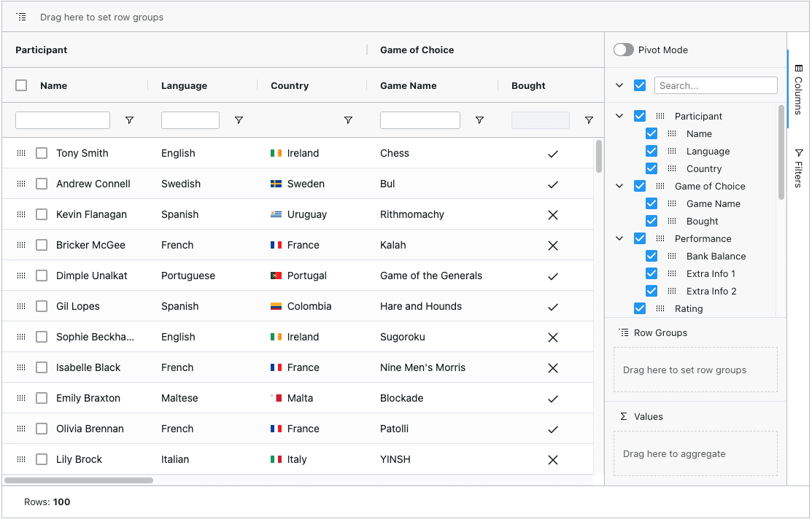Click the Name column filter funnel icon
The image size is (812, 519).
tap(129, 120)
